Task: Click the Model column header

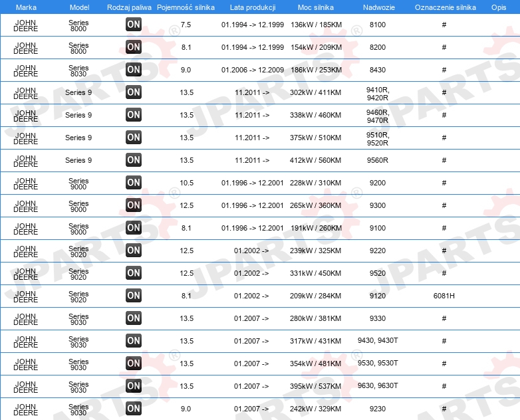Action: [80, 7]
